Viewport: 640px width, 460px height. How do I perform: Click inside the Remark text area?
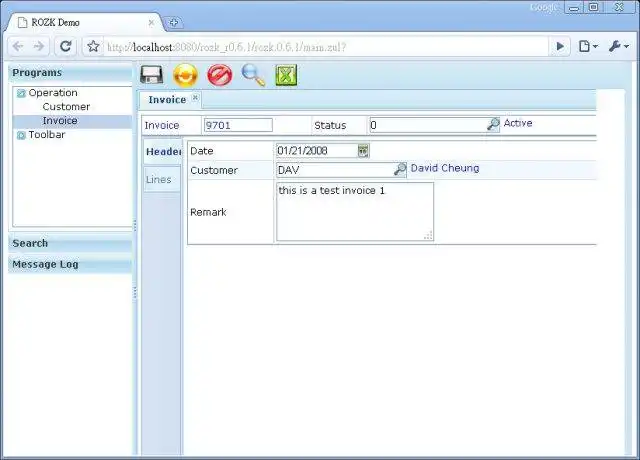pos(355,212)
